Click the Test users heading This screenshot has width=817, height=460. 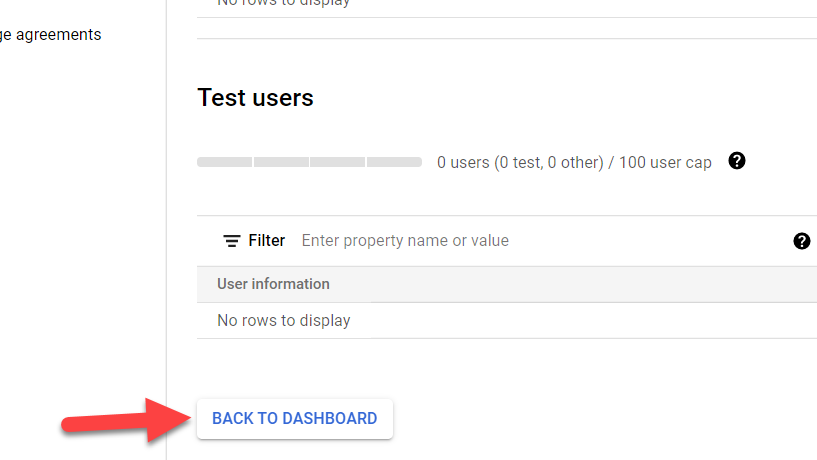(x=256, y=98)
